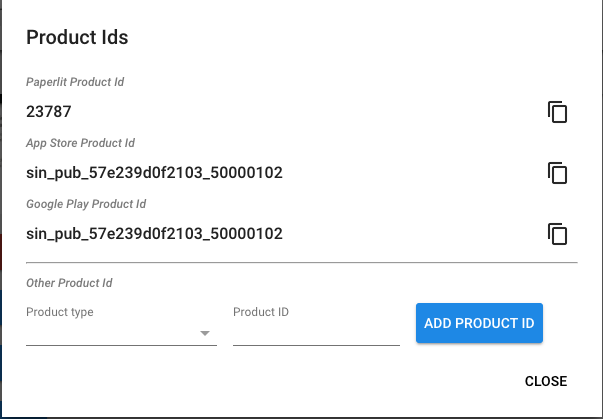Screen dimensions: 603x419
Task: Expand the Product type dropdown arrow
Action: (x=205, y=333)
